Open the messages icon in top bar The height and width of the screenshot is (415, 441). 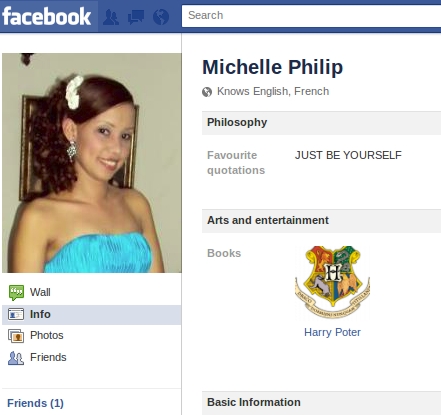pyautogui.click(x=136, y=17)
